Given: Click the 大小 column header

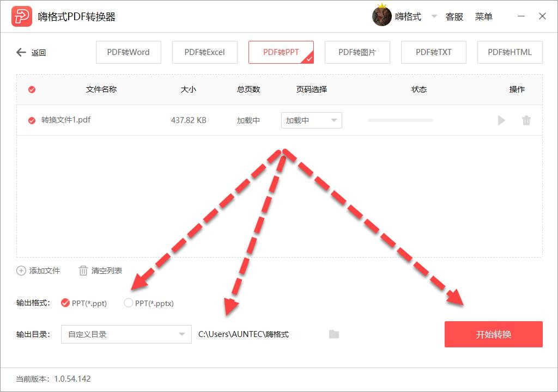Looking at the screenshot, I should click(188, 89).
